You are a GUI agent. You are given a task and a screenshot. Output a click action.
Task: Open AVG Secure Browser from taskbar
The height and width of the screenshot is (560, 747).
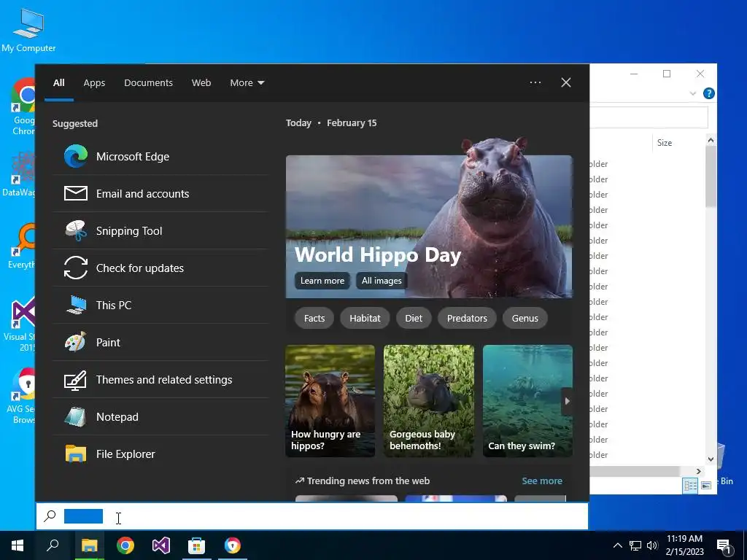pos(233,545)
